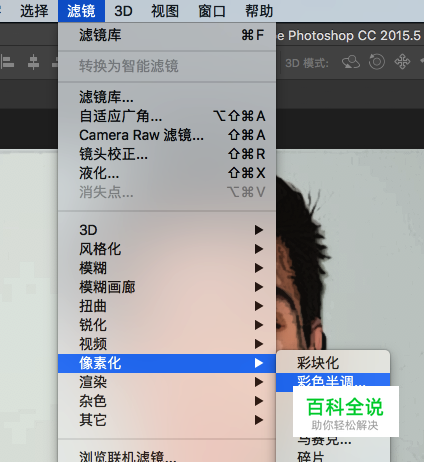Open the 选择 menu in the menu bar
The image size is (424, 462).
(34, 11)
